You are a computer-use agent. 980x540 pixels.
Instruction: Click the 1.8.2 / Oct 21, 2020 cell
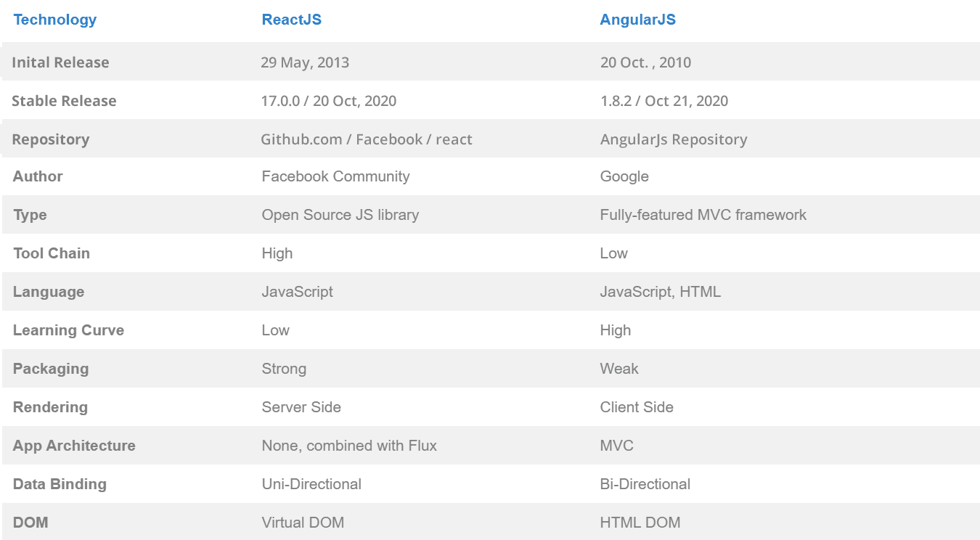[x=663, y=101]
